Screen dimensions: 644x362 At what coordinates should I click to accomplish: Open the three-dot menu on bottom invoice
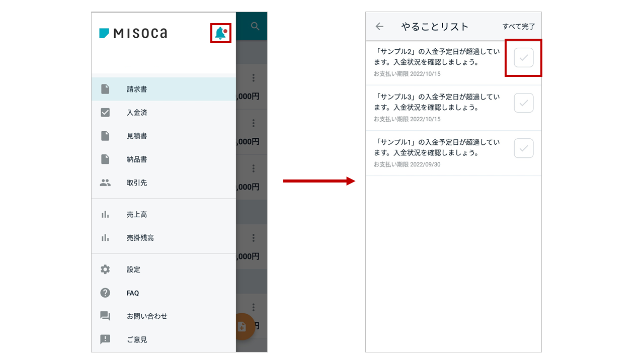[x=253, y=307]
